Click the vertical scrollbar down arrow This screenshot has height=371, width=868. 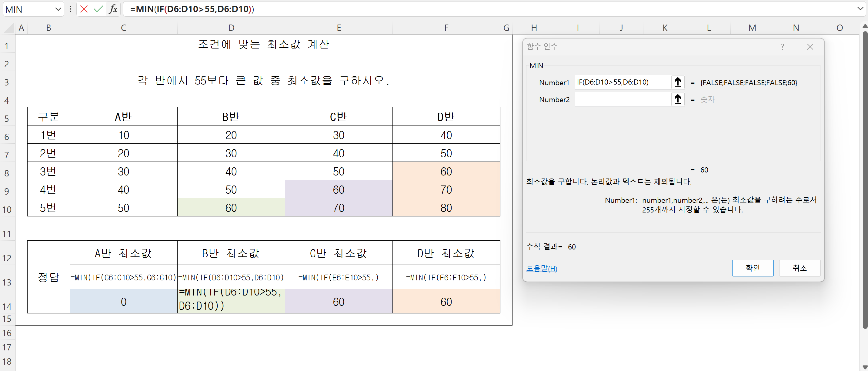pos(864,367)
